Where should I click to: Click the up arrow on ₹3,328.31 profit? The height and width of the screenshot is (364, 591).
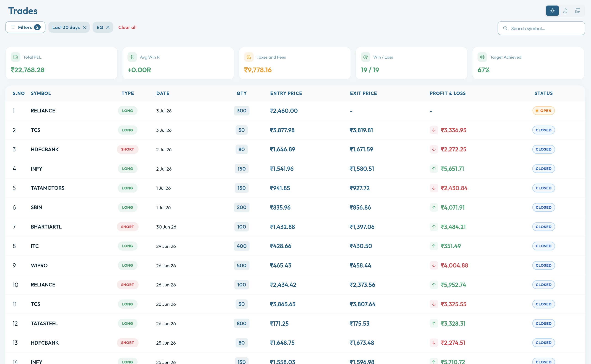(434, 323)
